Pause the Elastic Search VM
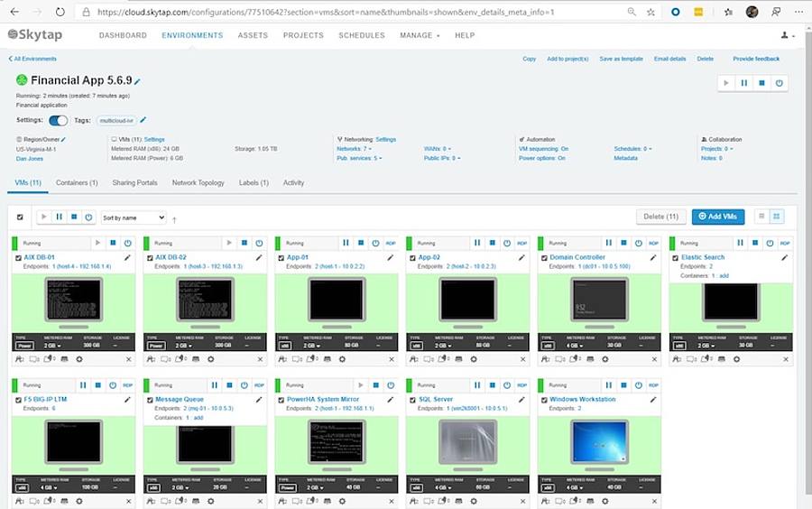Viewport: 812px width, 509px height. pos(740,243)
